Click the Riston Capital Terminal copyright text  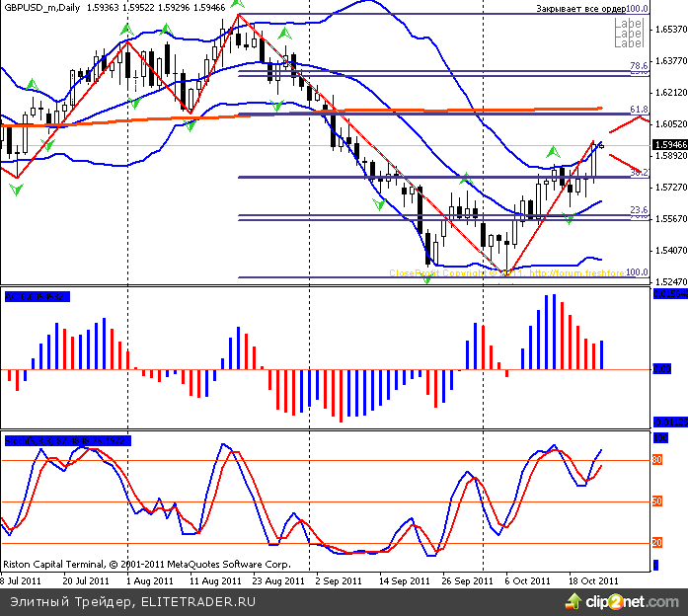click(144, 566)
